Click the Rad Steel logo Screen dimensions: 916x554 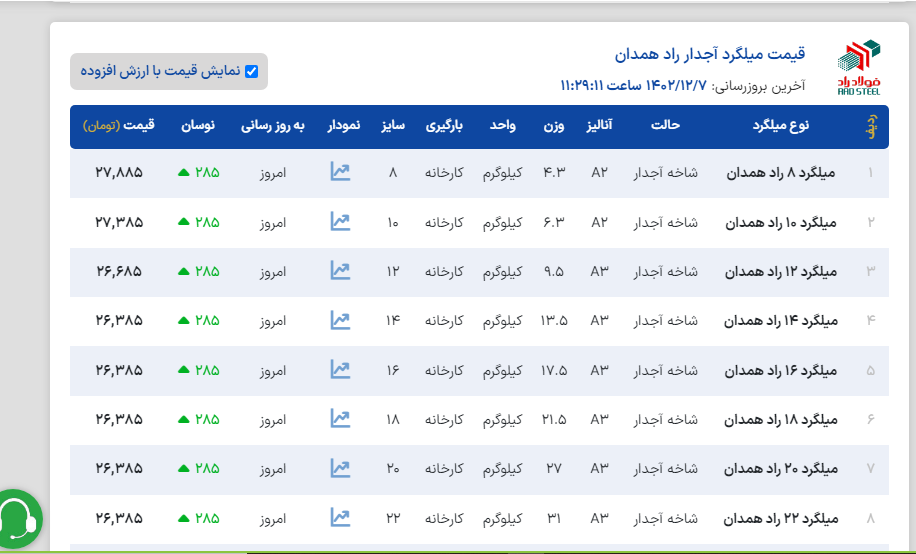click(x=859, y=67)
